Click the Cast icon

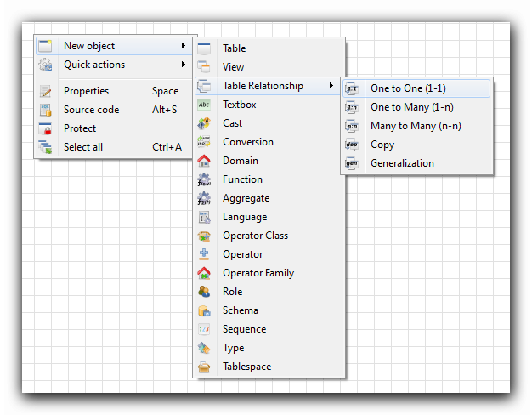pyautogui.click(x=204, y=123)
